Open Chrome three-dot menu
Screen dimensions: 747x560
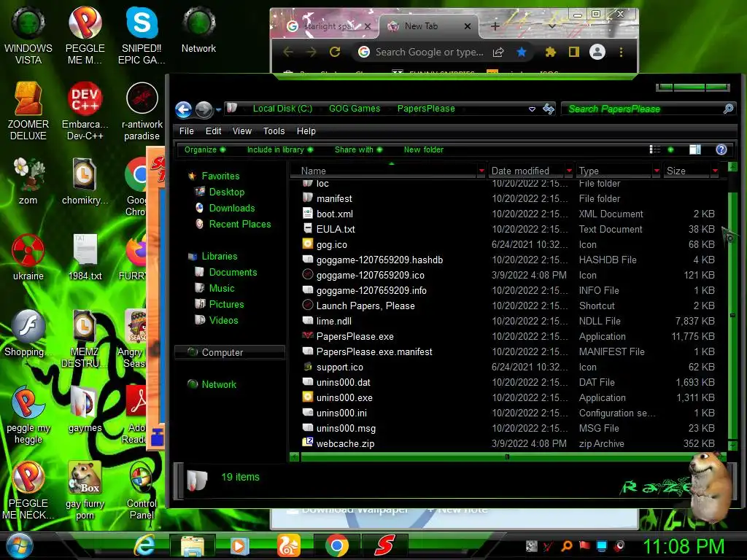(x=621, y=52)
